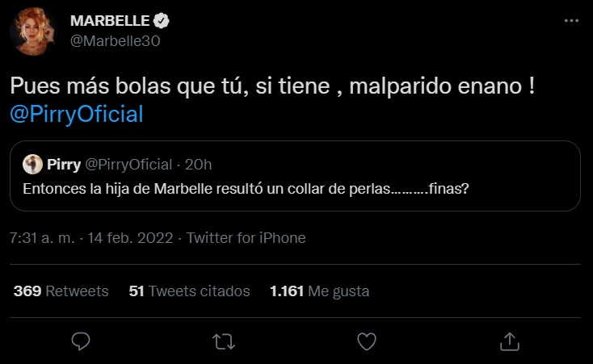The height and width of the screenshot is (364, 593).
Task: Click the MARBELLE display name
Action: click(x=110, y=21)
